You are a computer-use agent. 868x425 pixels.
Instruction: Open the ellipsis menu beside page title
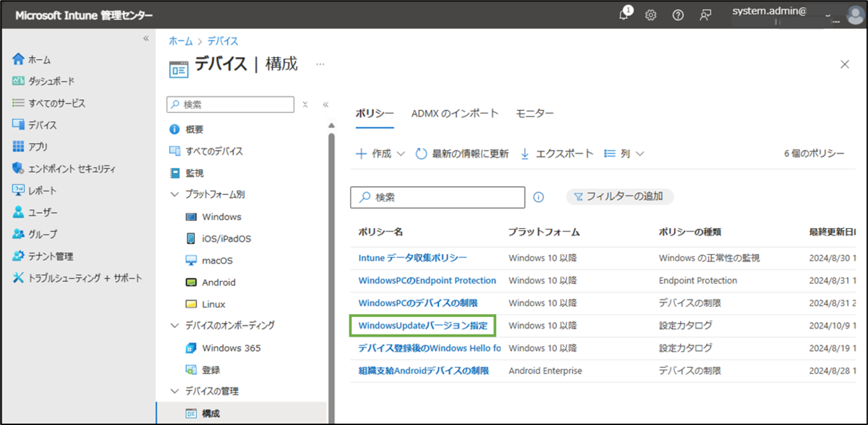pyautogui.click(x=320, y=64)
